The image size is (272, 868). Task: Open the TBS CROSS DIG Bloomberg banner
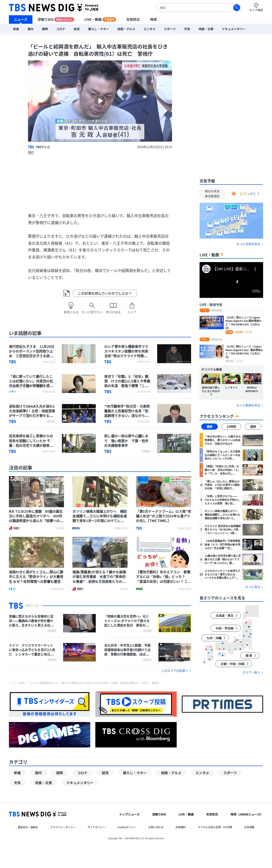coord(136,735)
